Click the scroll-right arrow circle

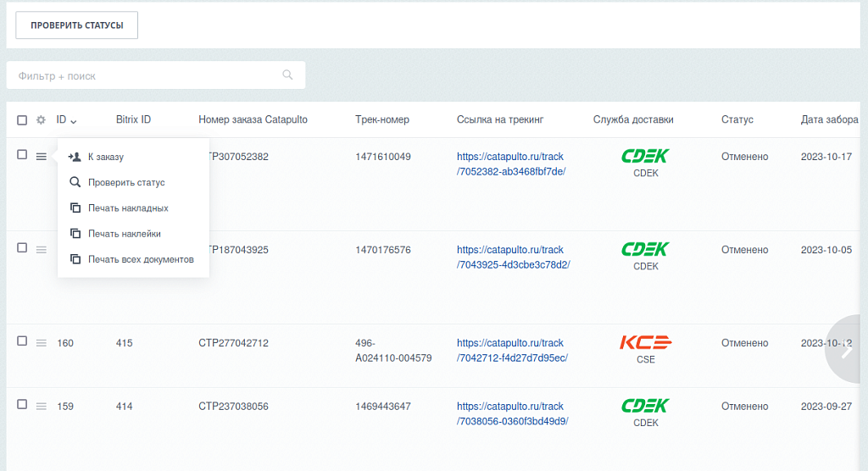(846, 350)
